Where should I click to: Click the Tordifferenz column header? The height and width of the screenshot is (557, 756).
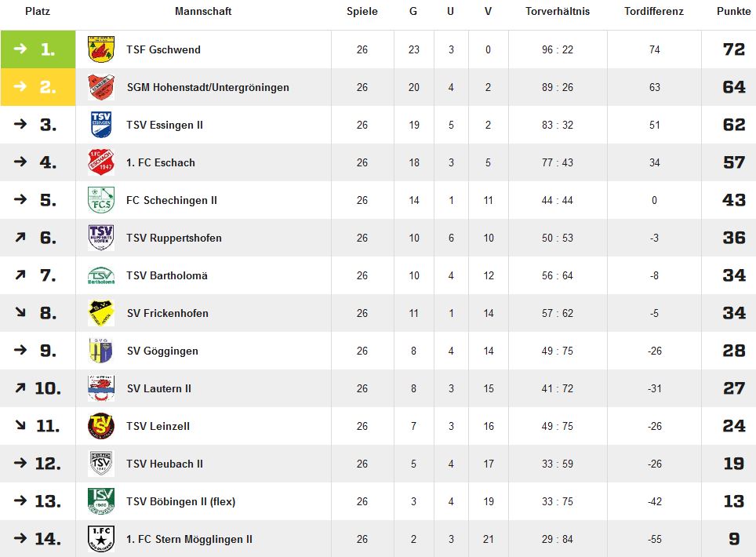click(654, 11)
